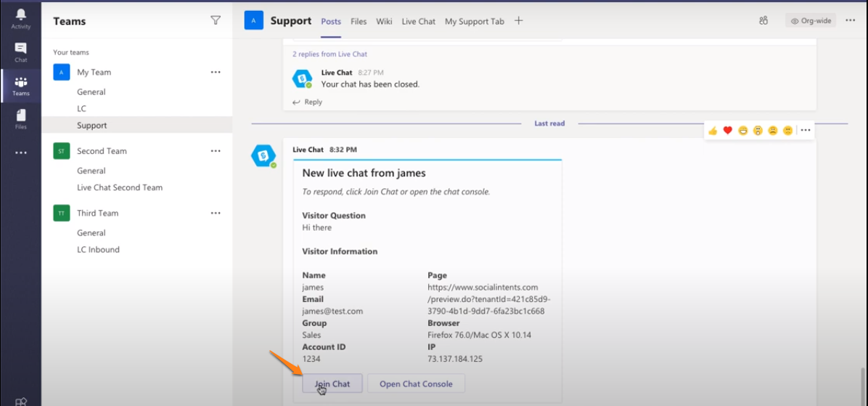This screenshot has width=868, height=406.
Task: Click the Join Chat button
Action: tap(332, 383)
